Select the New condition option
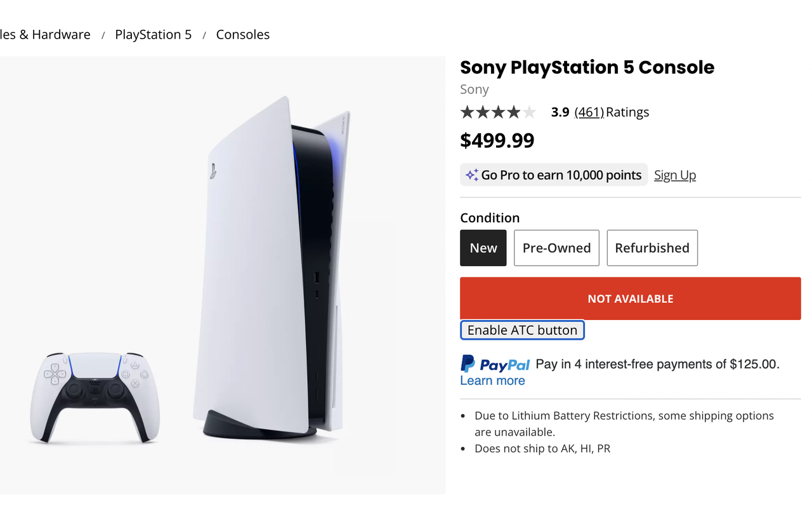This screenshot has width=812, height=508. tap(483, 248)
